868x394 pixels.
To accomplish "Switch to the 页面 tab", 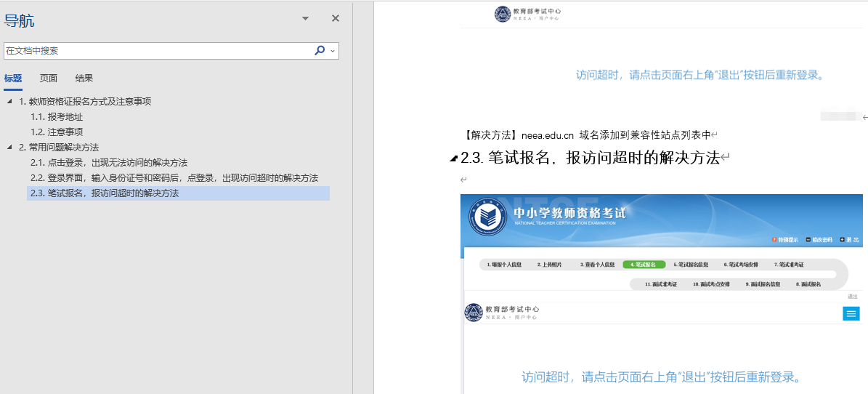I will 49,78.
